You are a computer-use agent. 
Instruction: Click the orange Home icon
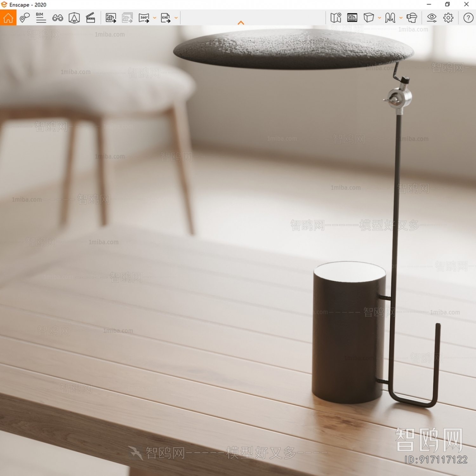(8, 18)
